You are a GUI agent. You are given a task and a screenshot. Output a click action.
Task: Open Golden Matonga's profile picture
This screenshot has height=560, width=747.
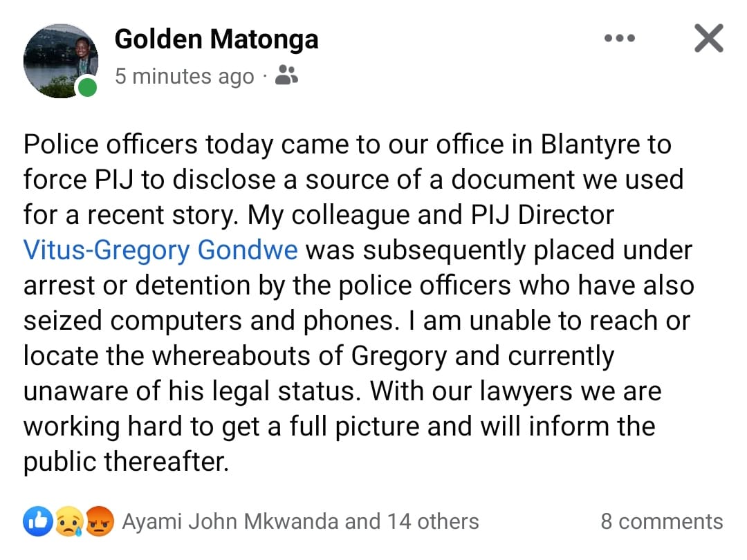(x=59, y=61)
